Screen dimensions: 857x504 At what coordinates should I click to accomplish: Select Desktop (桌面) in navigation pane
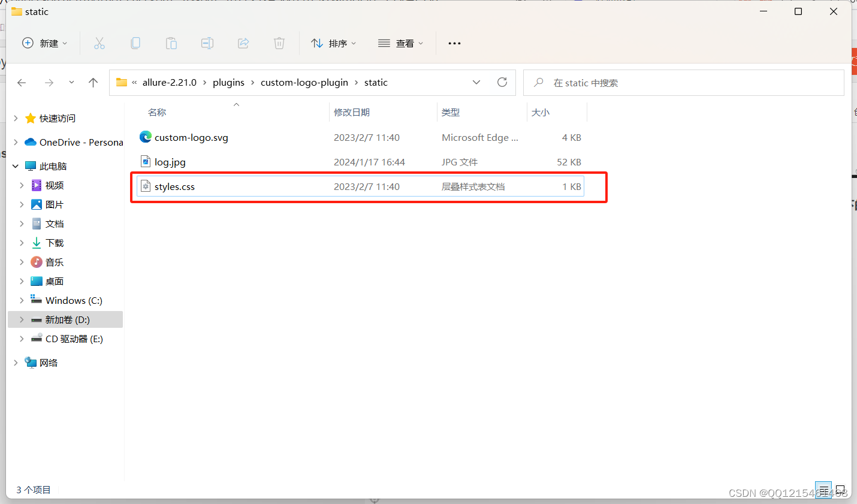(x=54, y=282)
